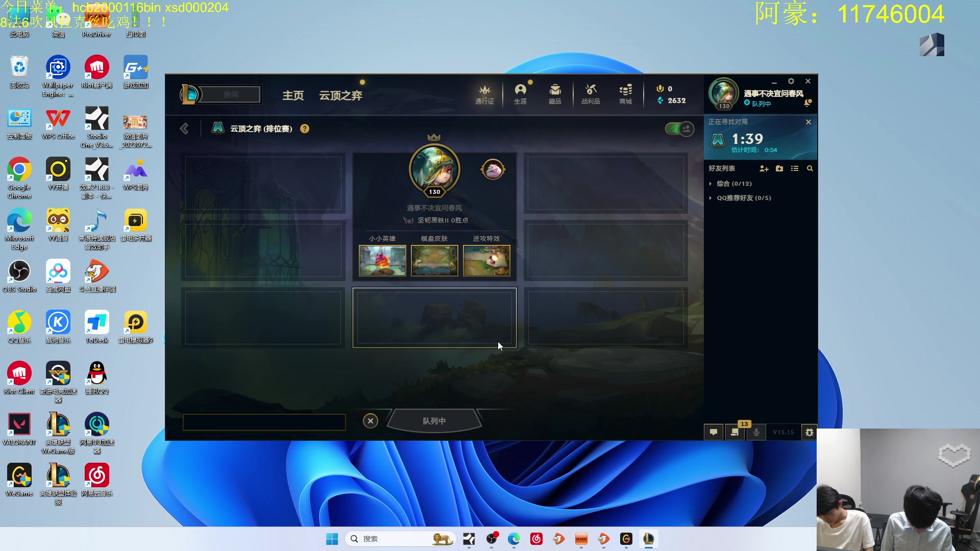
Task: Open the chat bubble icon
Action: pyautogui.click(x=714, y=432)
